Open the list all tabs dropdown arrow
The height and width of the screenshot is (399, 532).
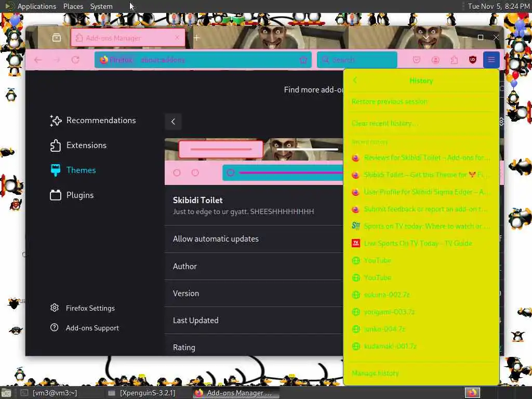point(426,37)
